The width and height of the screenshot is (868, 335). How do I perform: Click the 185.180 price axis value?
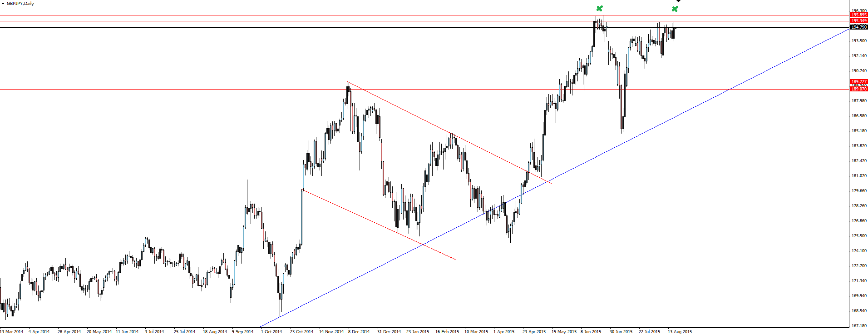[x=858, y=131]
